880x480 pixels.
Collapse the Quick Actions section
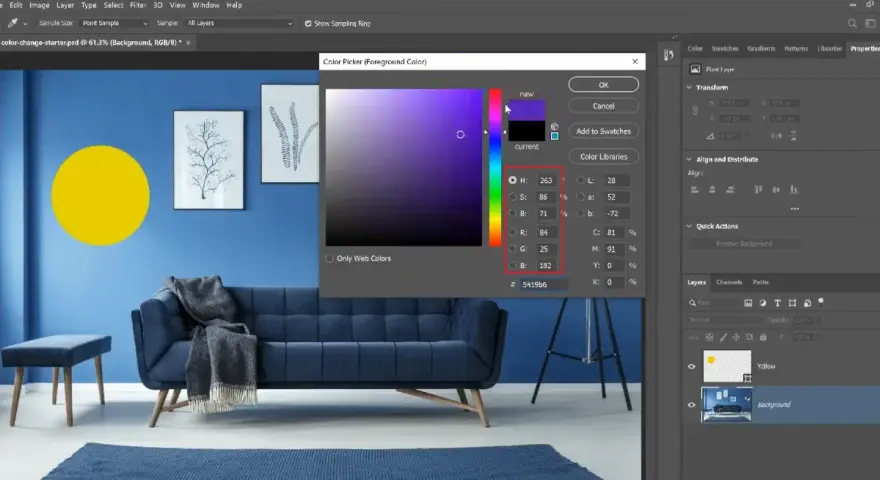689,226
